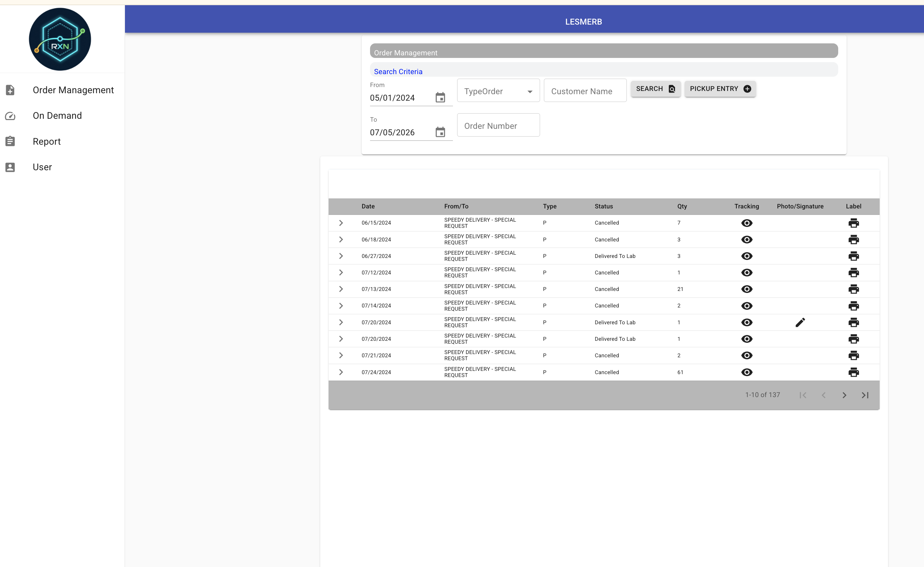Image resolution: width=924 pixels, height=567 pixels.
Task: Click the Tracking column header
Action: pos(747,206)
